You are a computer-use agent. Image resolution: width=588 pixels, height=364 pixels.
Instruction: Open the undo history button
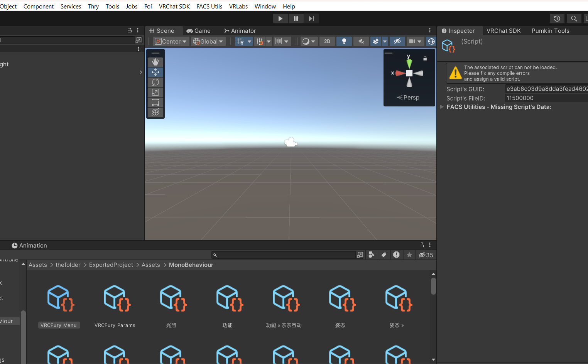[x=557, y=19]
